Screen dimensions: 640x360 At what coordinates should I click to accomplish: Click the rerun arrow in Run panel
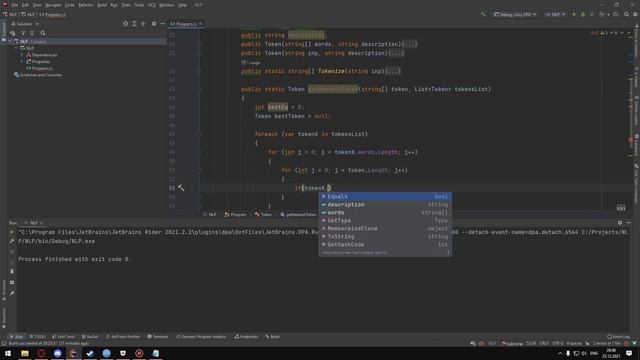pyautogui.click(x=12, y=232)
